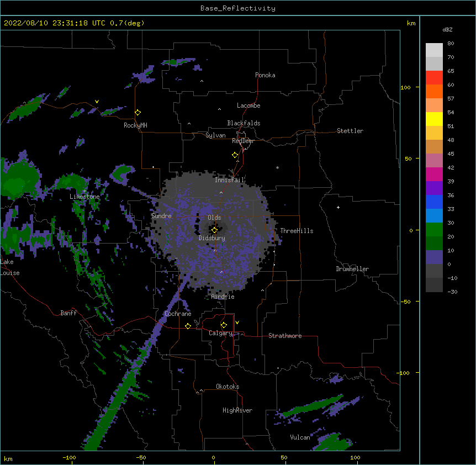The width and height of the screenshot is (476, 465).
Task: Select the Cochrane label
Action: (x=178, y=314)
